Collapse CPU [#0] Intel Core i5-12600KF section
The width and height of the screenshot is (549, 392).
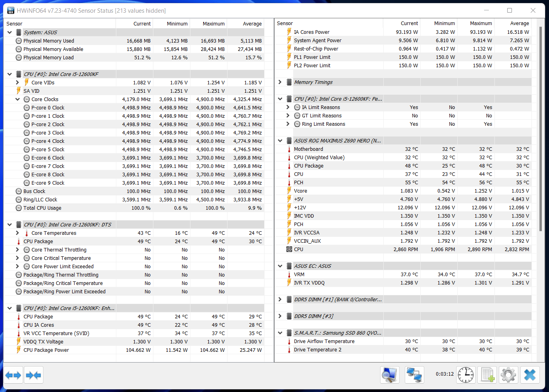tap(10, 74)
